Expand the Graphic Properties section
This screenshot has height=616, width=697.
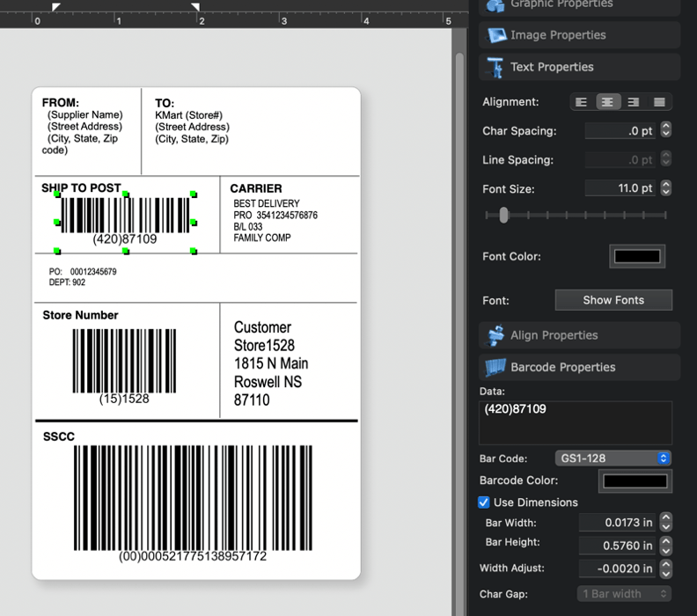tap(580, 5)
